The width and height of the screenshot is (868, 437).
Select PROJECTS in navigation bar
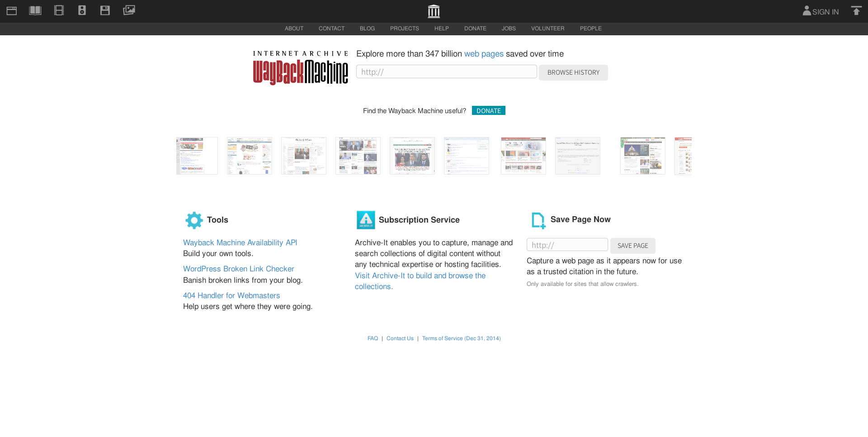tap(404, 28)
